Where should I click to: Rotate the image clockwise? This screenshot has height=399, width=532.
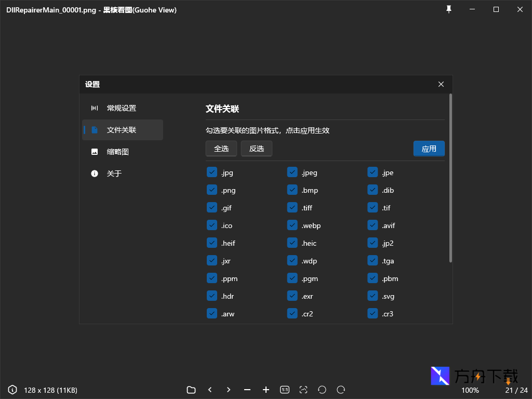341,390
